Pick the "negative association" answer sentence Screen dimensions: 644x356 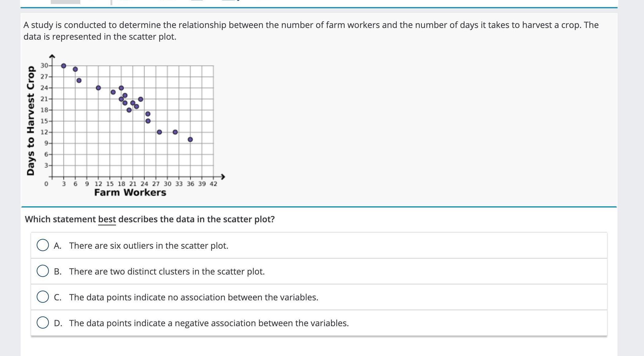(209, 323)
